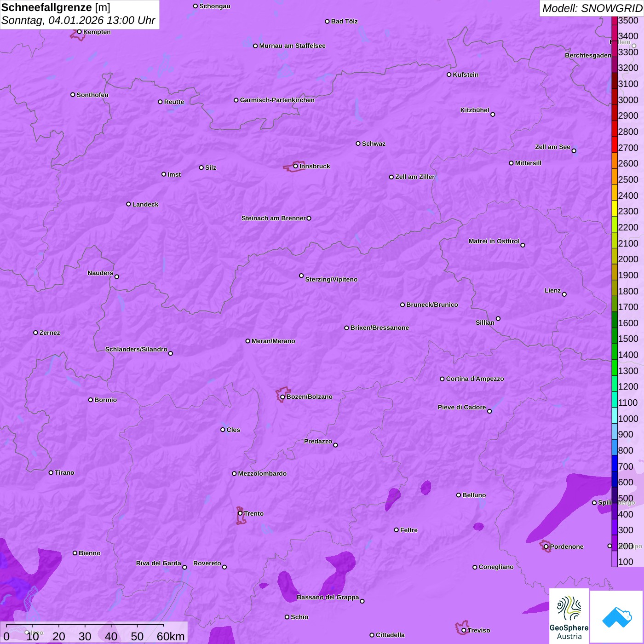The height and width of the screenshot is (644, 644).
Task: Click the date 'Sonntag, 04.01.2026 13:00 Uhr'
Action: click(x=78, y=21)
